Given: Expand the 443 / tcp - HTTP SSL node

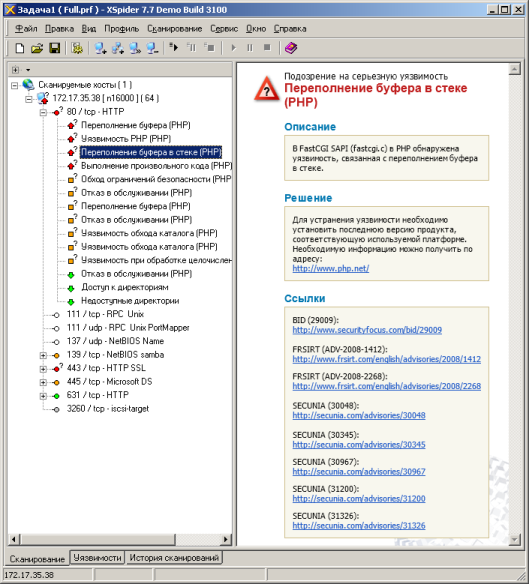Looking at the screenshot, I should pos(43,369).
